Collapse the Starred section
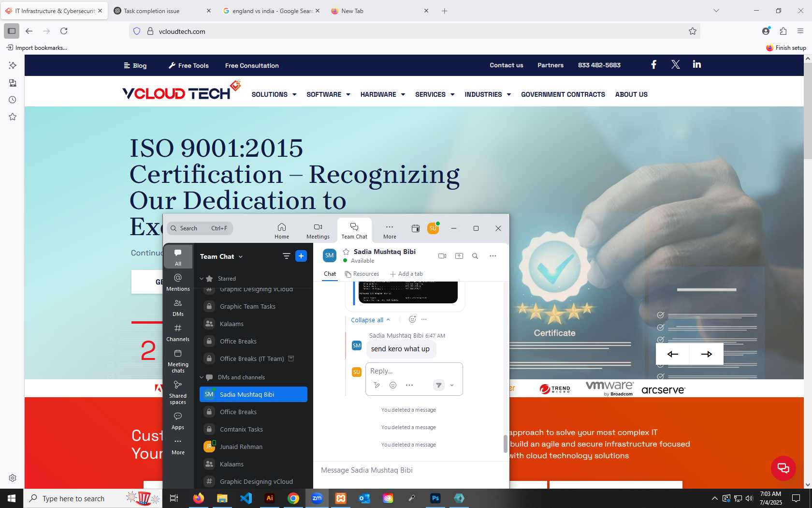This screenshot has width=812, height=508. click(202, 279)
